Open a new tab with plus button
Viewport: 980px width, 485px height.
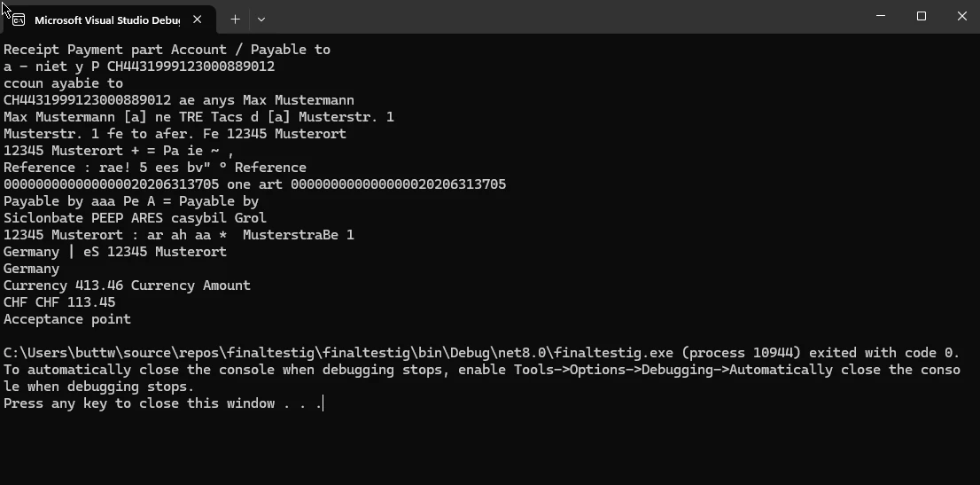pyautogui.click(x=235, y=19)
